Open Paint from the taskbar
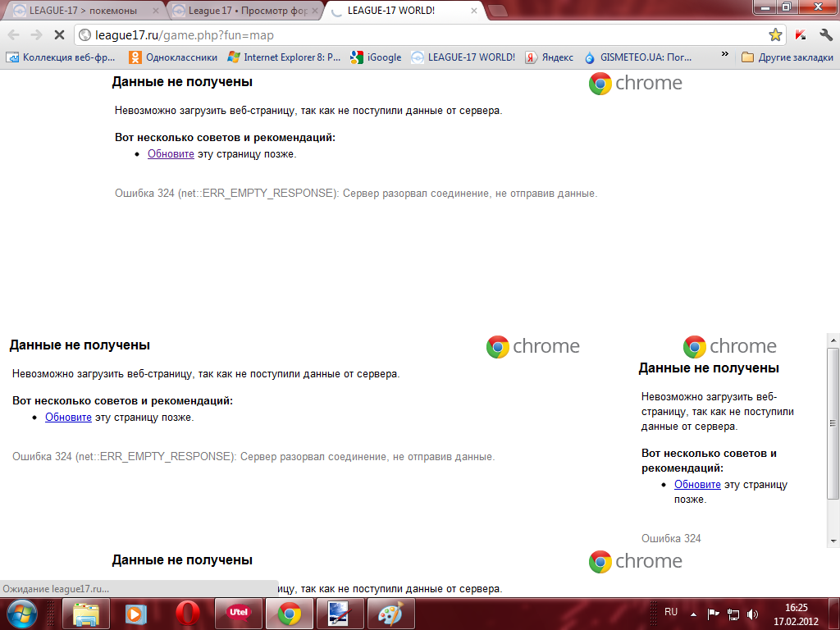The height and width of the screenshot is (630, 840). 390,613
